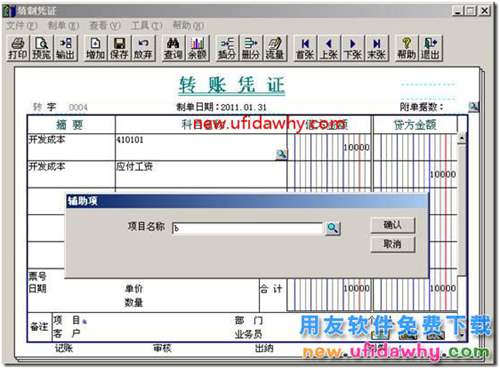
Task: Click the 单价 label
Action: pos(134,288)
